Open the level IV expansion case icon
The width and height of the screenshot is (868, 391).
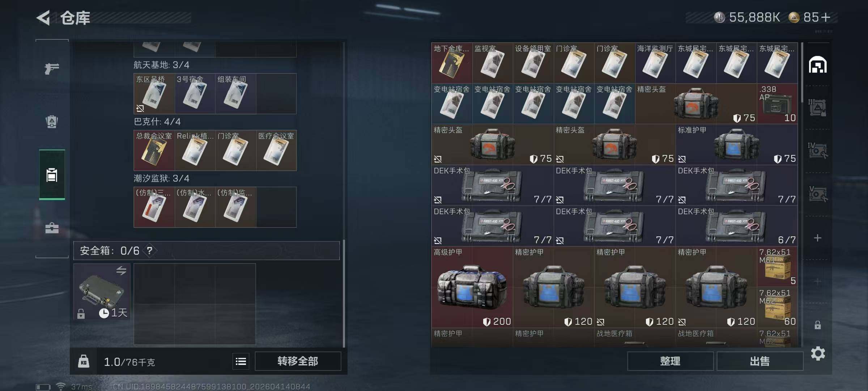[817, 151]
